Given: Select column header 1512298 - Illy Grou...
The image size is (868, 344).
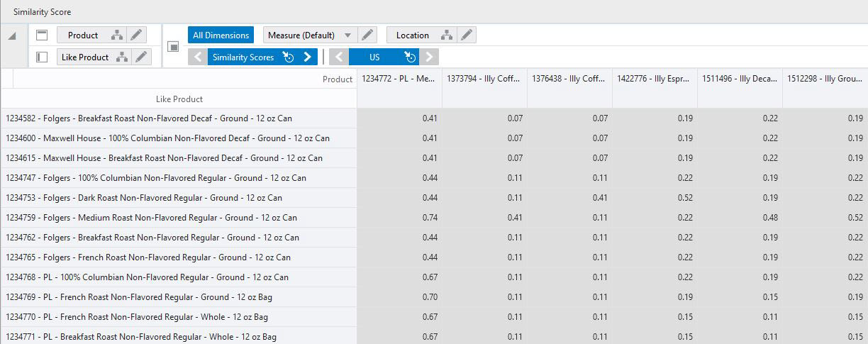Looking at the screenshot, I should (x=825, y=79).
